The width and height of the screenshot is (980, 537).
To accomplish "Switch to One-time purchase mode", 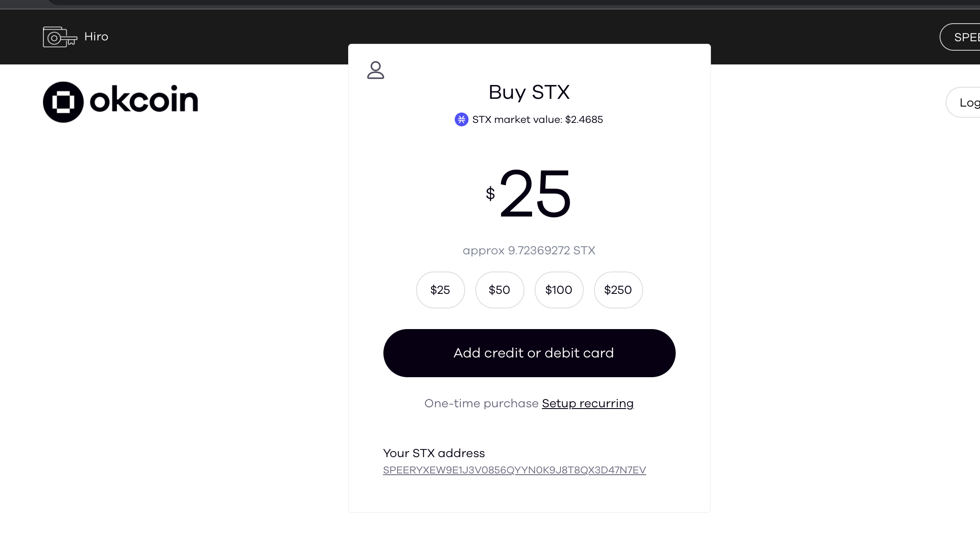I will coord(481,403).
